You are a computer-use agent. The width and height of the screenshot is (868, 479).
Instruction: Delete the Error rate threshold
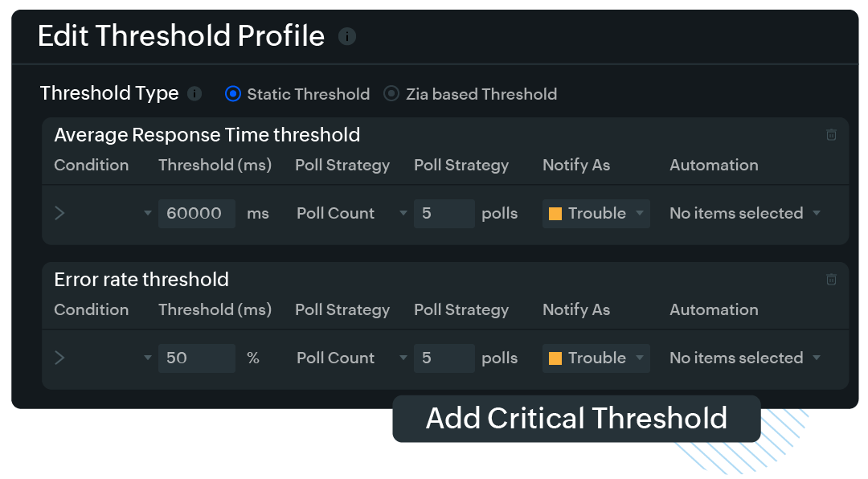(831, 279)
